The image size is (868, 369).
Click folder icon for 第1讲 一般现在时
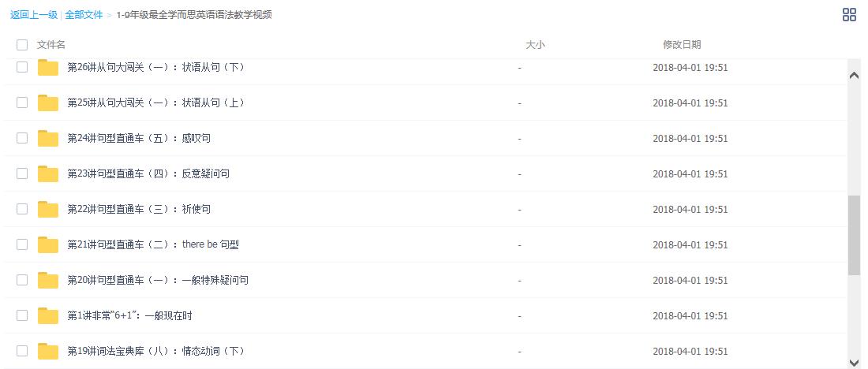[x=48, y=316]
